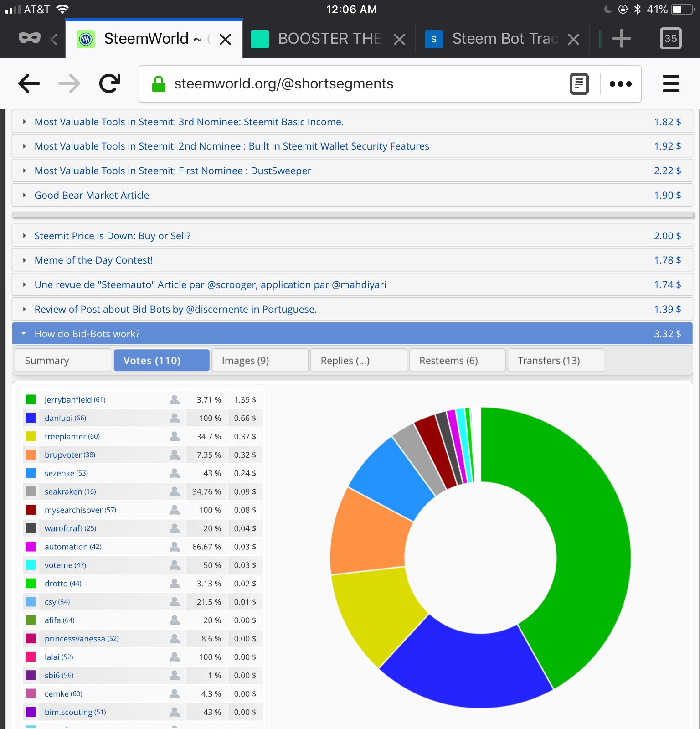Click the 43 % weight for sezenke
The width and height of the screenshot is (700, 729).
[212, 473]
